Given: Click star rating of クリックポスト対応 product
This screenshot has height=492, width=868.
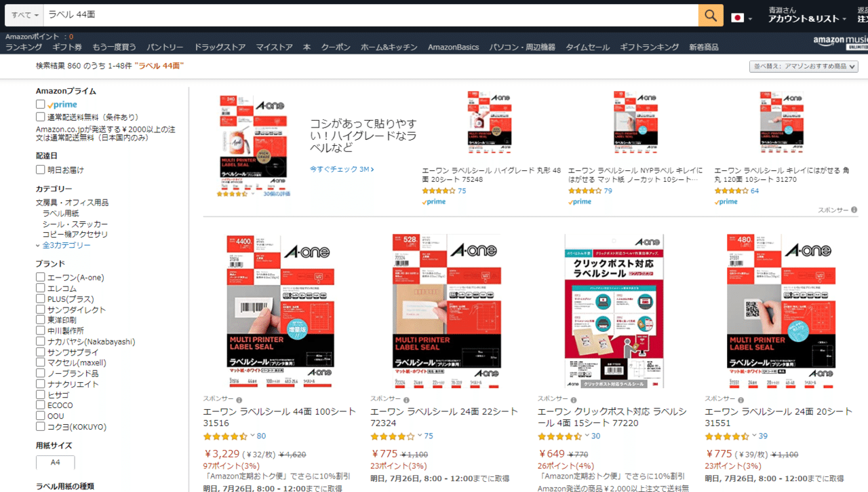Looking at the screenshot, I should tap(559, 436).
